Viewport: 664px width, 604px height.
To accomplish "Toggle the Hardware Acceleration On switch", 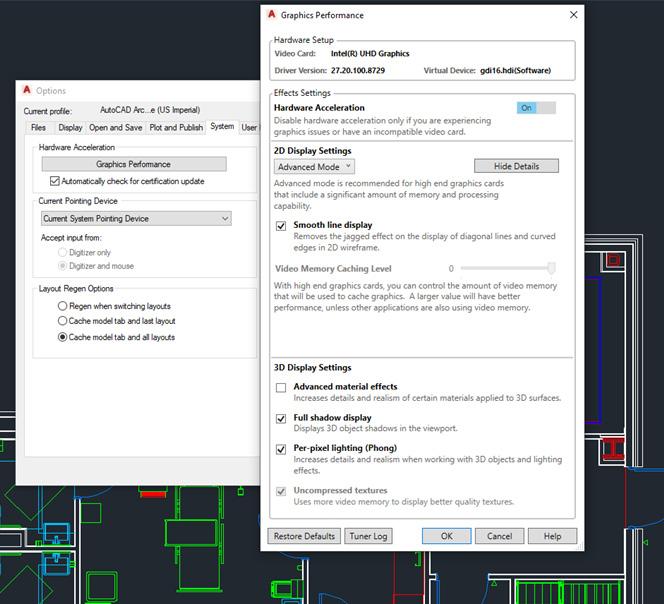I will pos(536,108).
